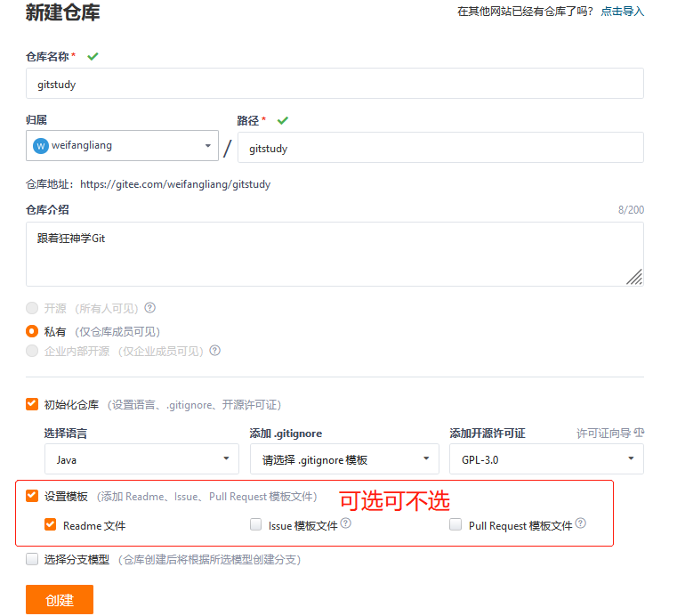Select the 企业内部开源 radio button
Screen dimensions: 677x616
click(x=32, y=351)
